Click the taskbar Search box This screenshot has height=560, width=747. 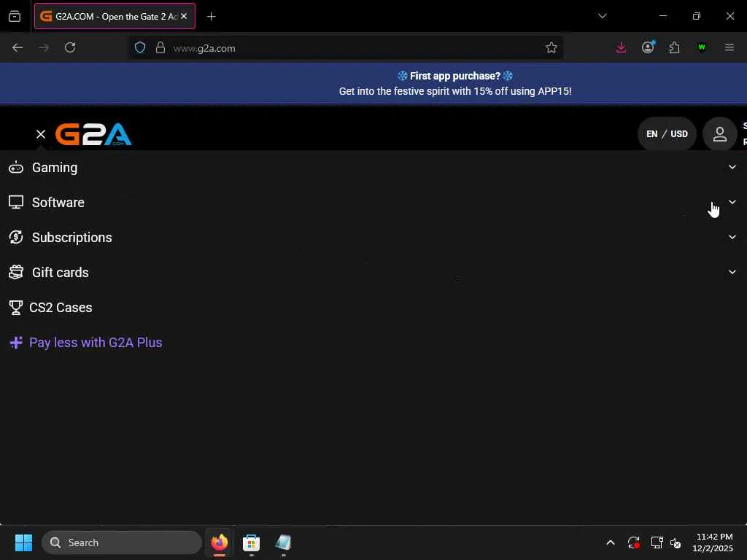pos(122,542)
